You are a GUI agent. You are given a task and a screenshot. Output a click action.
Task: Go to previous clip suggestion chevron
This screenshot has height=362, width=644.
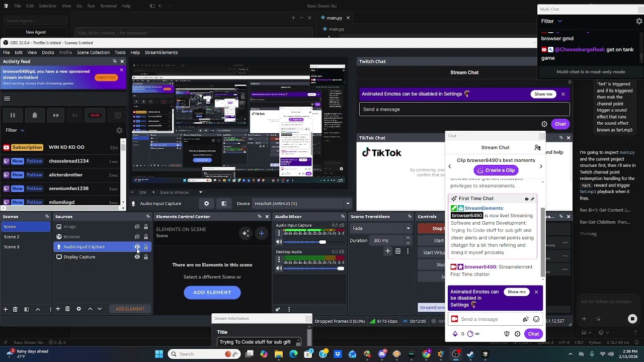450,166
